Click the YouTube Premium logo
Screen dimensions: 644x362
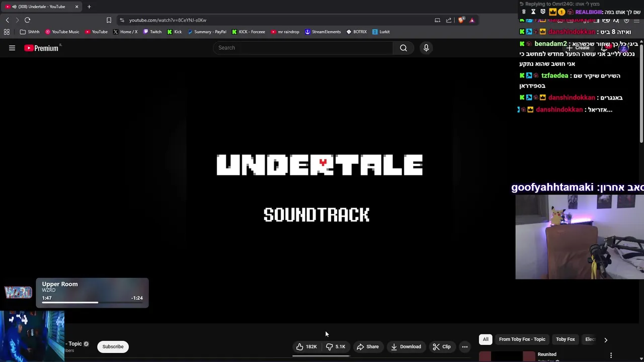(41, 48)
